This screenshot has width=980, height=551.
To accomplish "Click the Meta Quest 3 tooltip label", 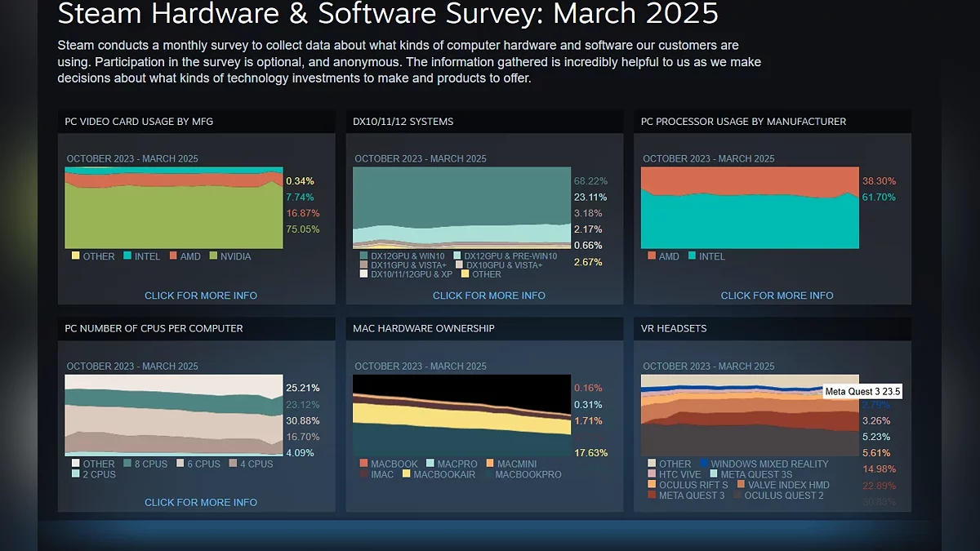I will pos(862,392).
